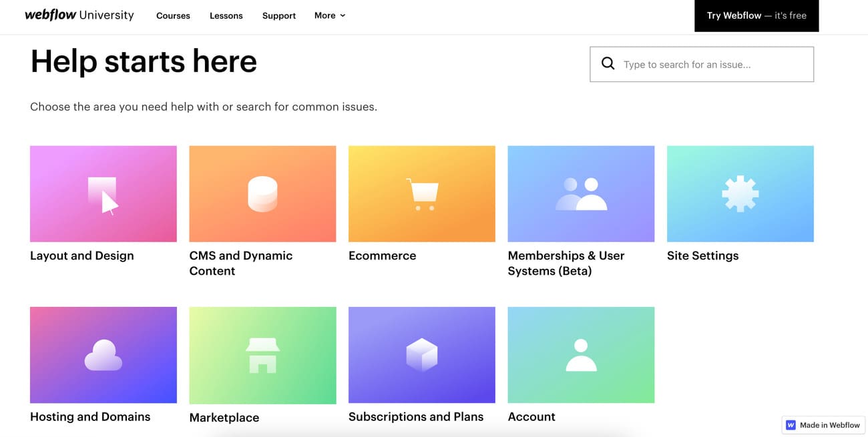Image resolution: width=868 pixels, height=437 pixels.
Task: Open the Ecommerce text link
Action: coord(383,256)
